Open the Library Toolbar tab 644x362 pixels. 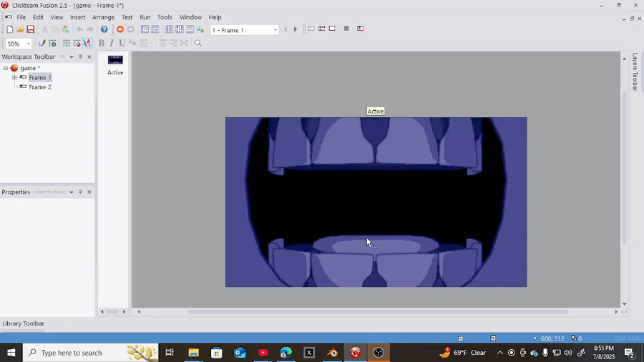click(23, 323)
